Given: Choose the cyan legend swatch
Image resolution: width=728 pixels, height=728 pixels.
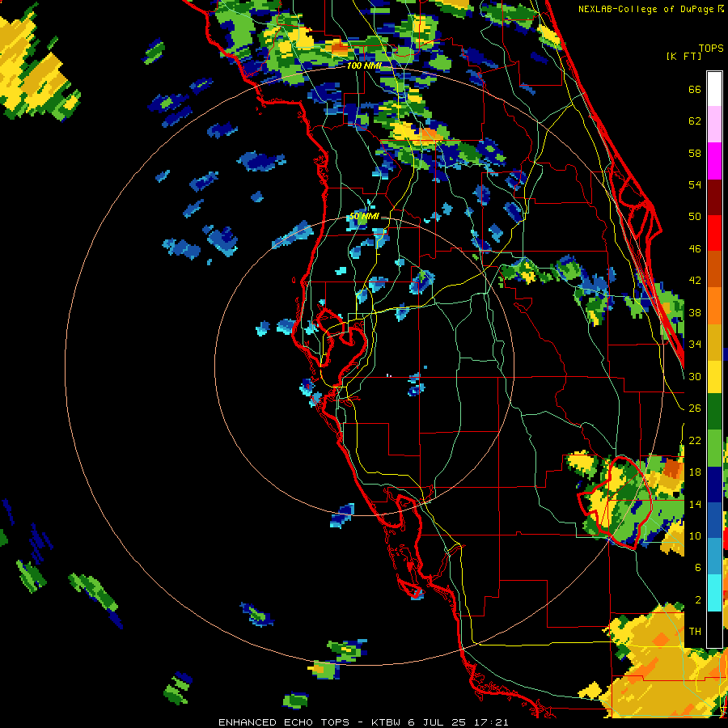Looking at the screenshot, I should pos(714,593).
